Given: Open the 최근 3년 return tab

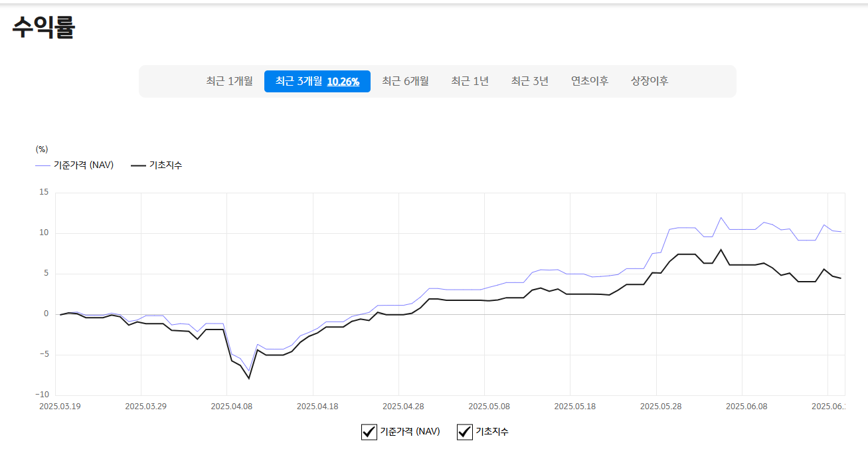Looking at the screenshot, I should tap(529, 81).
